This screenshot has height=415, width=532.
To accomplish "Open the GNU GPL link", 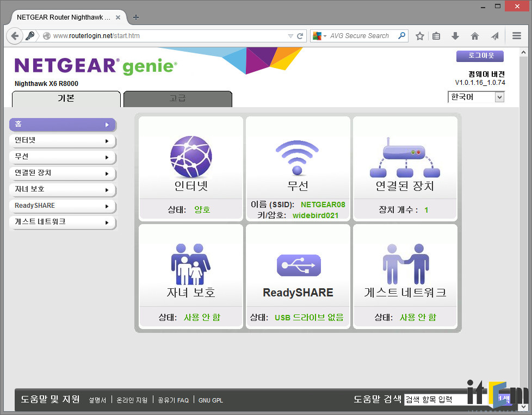I will click(211, 400).
